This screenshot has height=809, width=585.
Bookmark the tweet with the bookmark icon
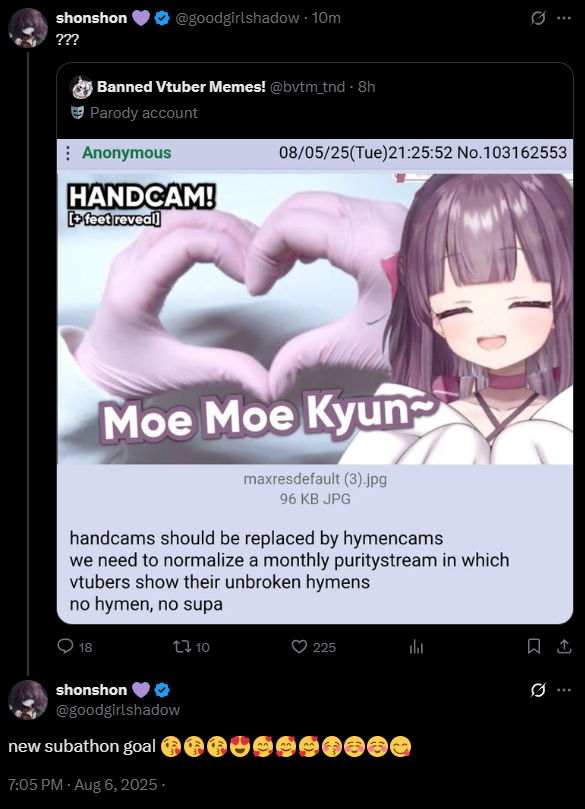tap(534, 646)
